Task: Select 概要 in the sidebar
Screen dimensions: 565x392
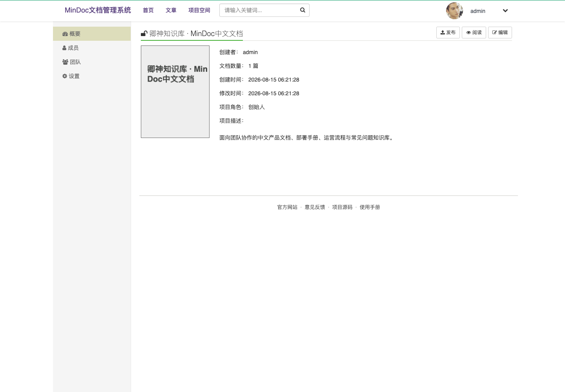Action: pyautogui.click(x=92, y=34)
